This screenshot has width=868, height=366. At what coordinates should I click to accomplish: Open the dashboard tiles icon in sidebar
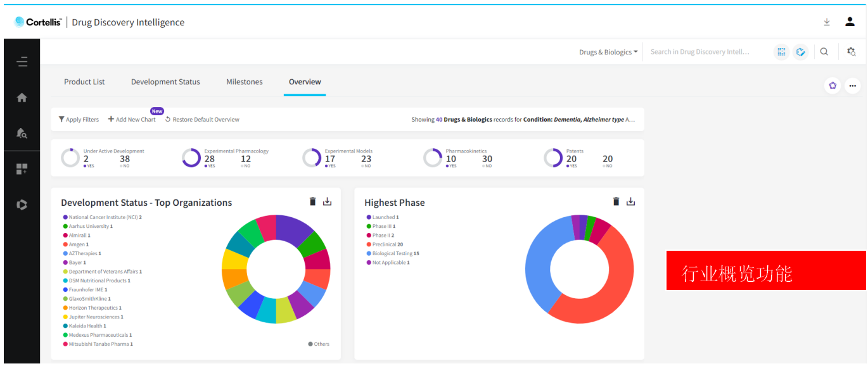[x=22, y=169]
